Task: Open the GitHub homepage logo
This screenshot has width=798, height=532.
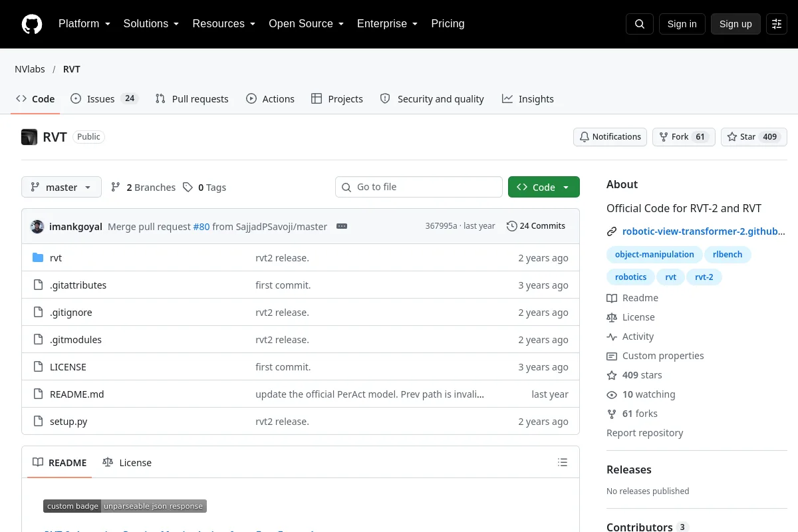Action: pos(32,24)
